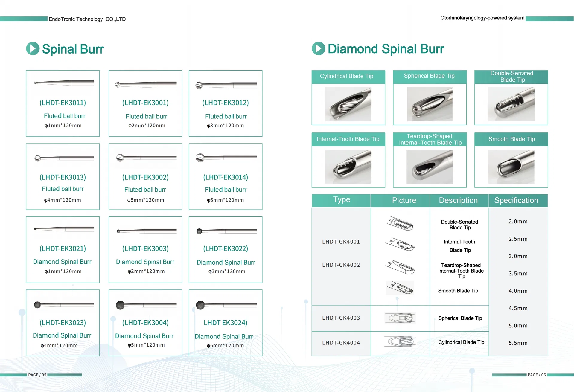574x392 pixels.
Task: Select the Teardrop-Shaped blade drawing in table
Action: pyautogui.click(x=400, y=267)
